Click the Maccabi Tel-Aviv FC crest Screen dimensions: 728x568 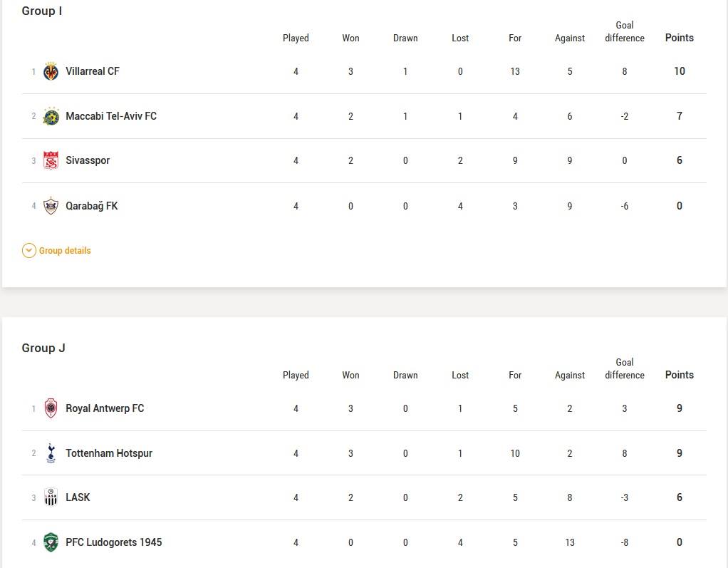(51, 116)
